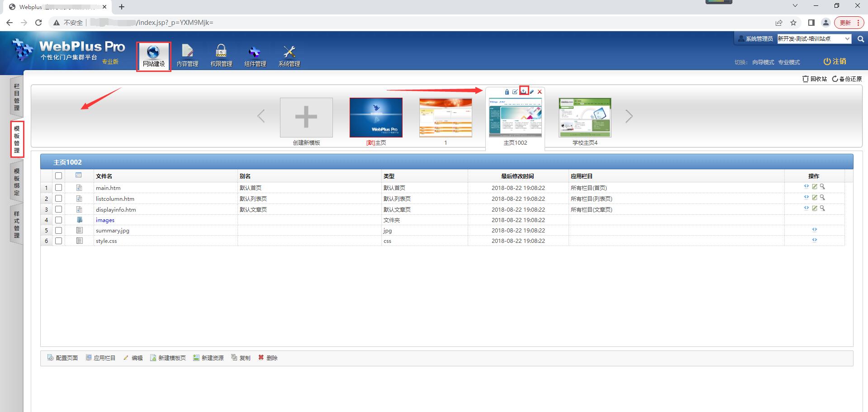Open 系统管理 tools icon in header
868x412 pixels.
click(x=289, y=56)
